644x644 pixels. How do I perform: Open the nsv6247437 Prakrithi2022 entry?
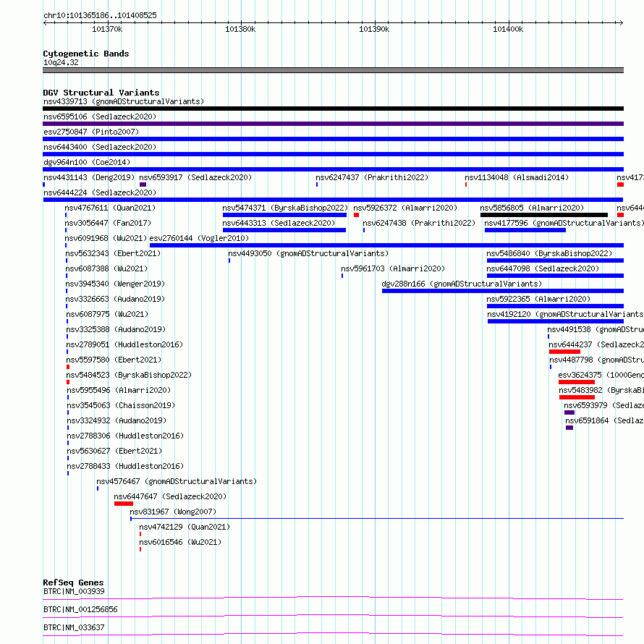pos(372,177)
